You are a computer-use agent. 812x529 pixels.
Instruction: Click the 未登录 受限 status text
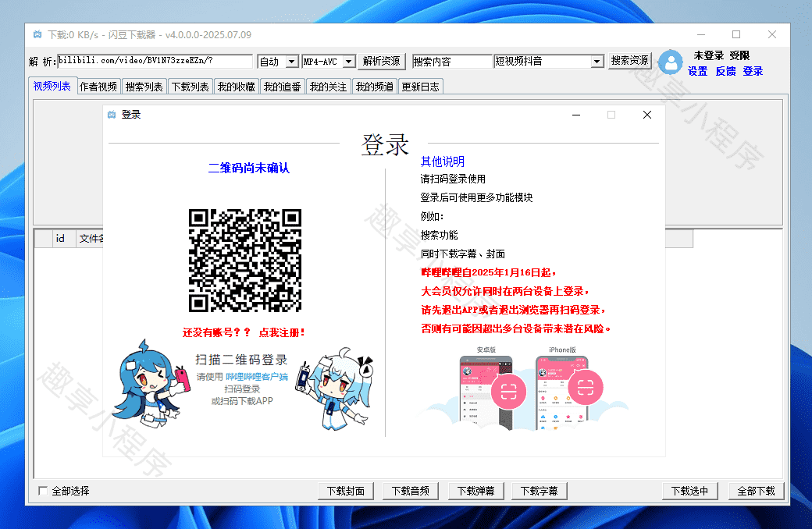point(722,55)
